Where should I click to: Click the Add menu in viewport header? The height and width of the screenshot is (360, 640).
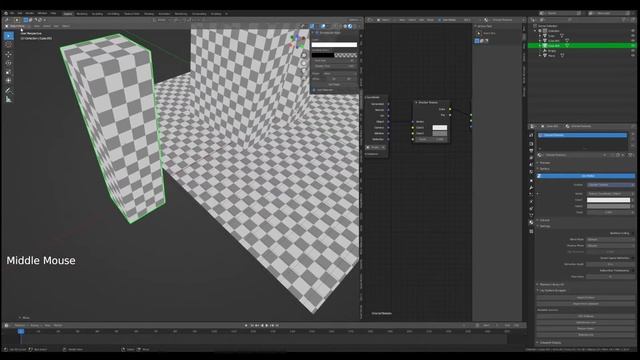click(x=56, y=26)
